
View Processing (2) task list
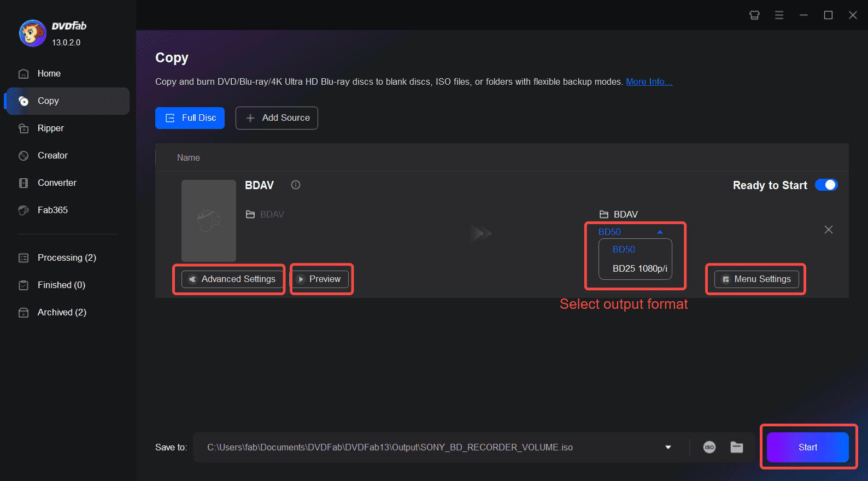pyautogui.click(x=67, y=257)
